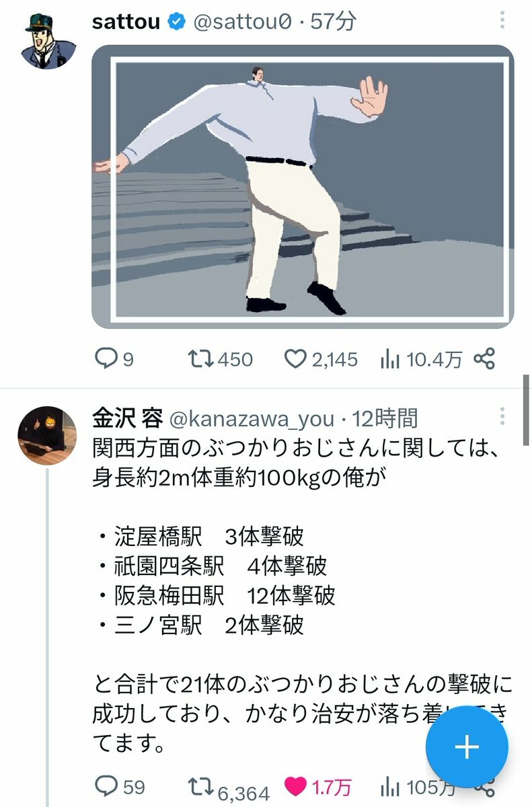This screenshot has width=532, height=807.
Task: Visit @sattou0 profile via handle
Action: (x=243, y=22)
